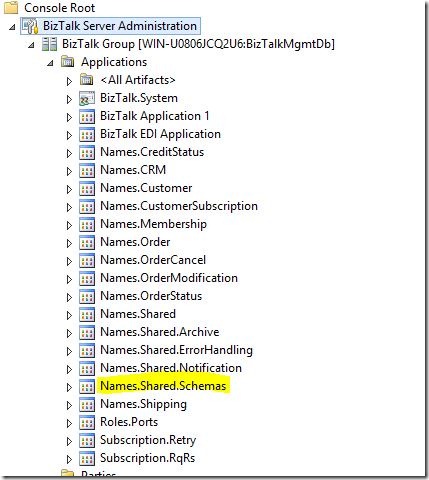Click the Names.OrderModification application icon
Viewport: 429px width, 480px height.
(x=87, y=279)
